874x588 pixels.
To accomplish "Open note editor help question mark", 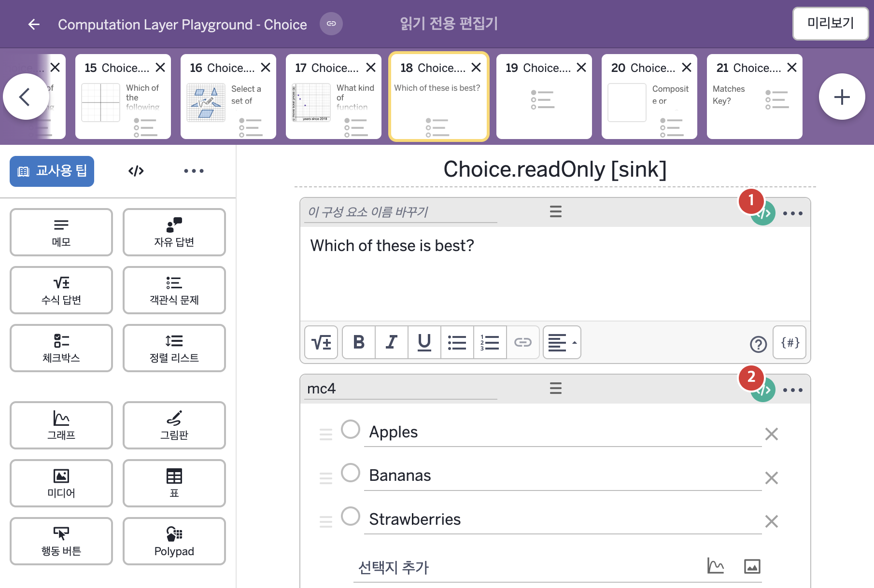I will pos(758,344).
